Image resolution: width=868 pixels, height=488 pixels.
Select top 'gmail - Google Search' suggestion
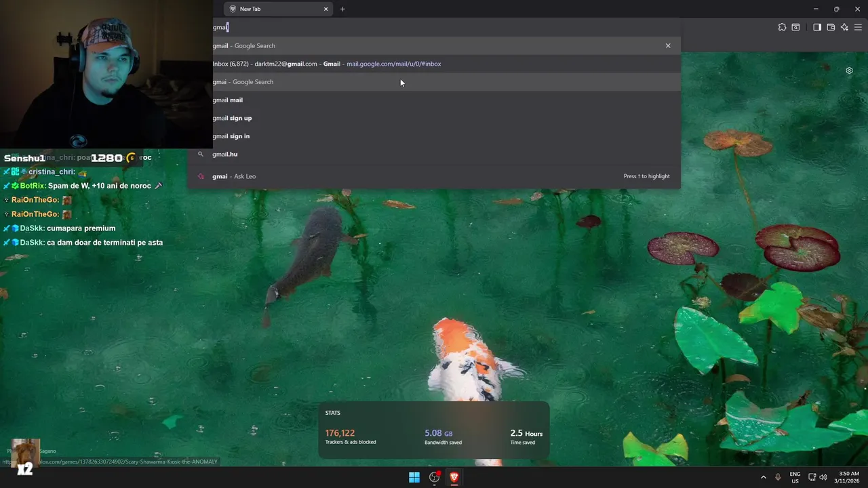click(x=434, y=45)
